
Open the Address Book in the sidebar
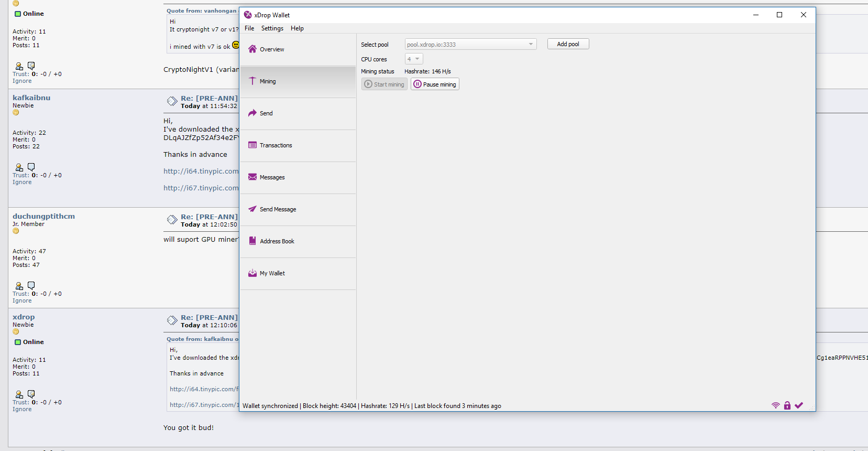298,241
